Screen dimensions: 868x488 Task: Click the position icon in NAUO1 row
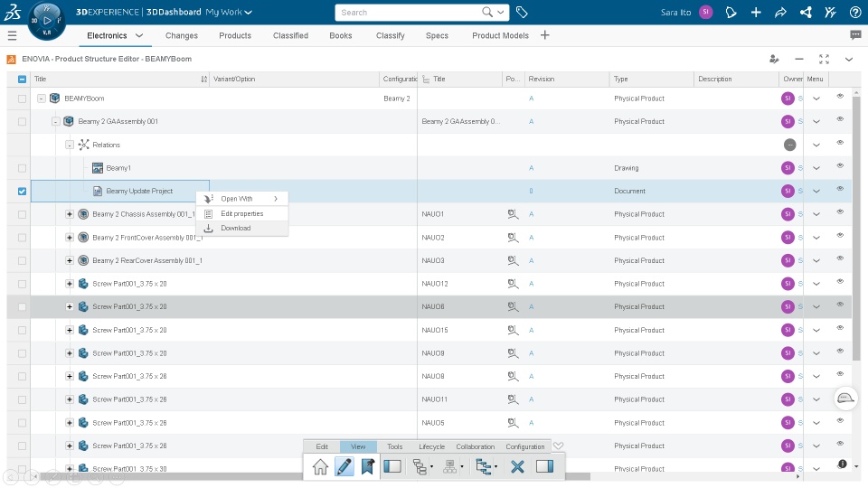coord(514,214)
